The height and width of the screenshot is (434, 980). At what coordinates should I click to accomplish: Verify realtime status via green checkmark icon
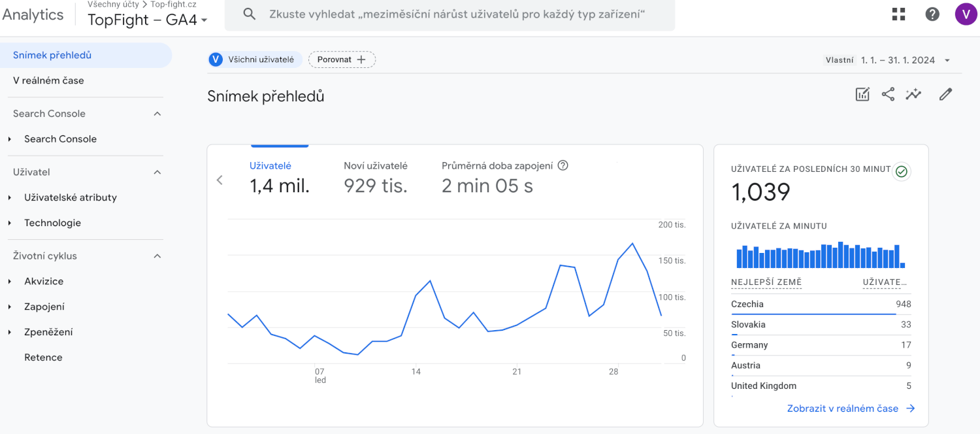901,171
